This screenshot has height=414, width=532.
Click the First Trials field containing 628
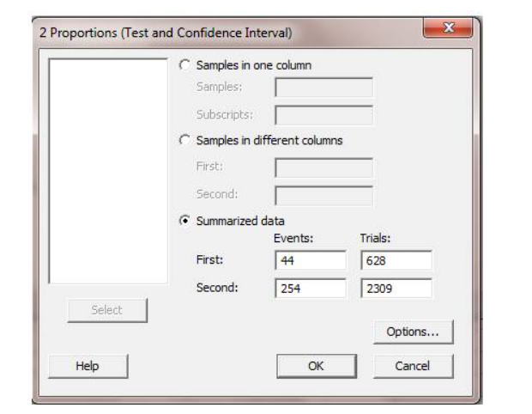396,260
